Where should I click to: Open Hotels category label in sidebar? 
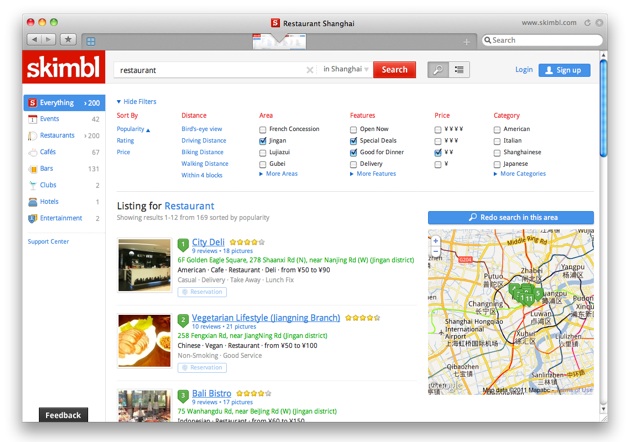49,201
